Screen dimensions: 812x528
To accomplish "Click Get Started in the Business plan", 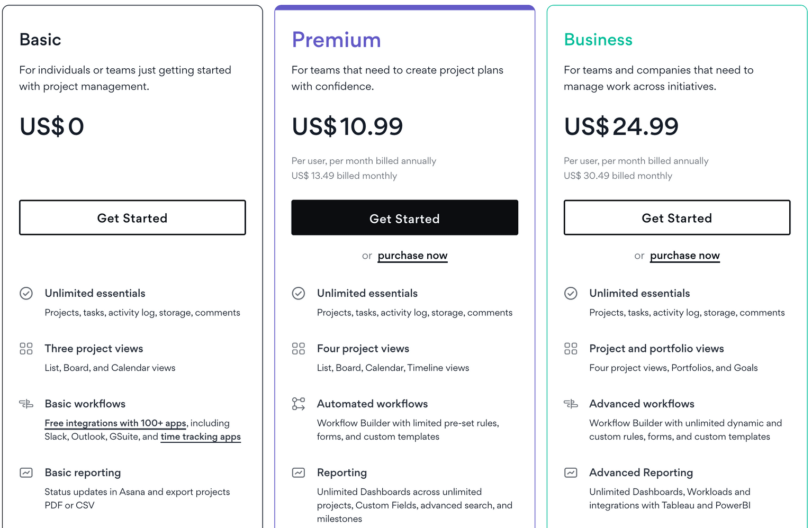I will point(676,217).
